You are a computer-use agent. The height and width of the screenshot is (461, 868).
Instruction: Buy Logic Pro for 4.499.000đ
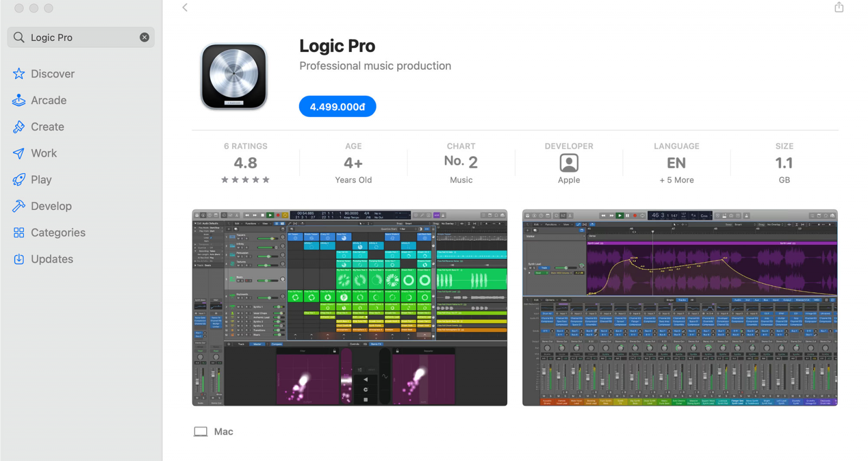(337, 106)
